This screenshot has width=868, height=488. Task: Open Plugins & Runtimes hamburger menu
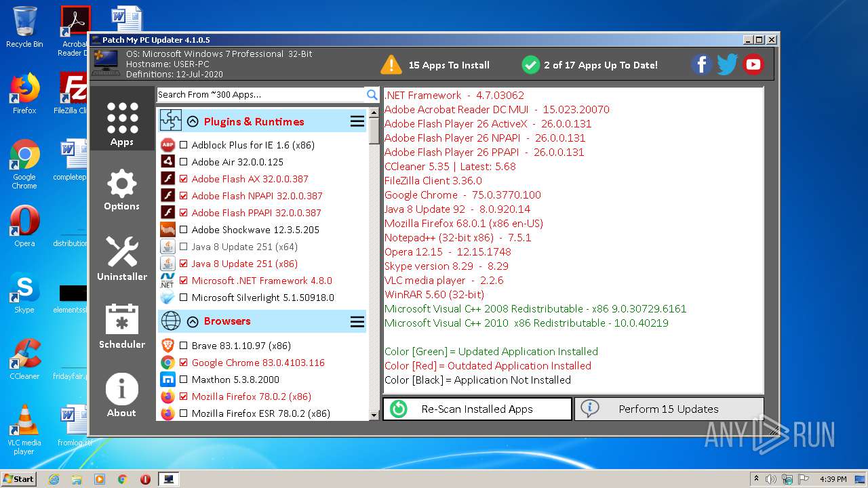click(x=357, y=122)
